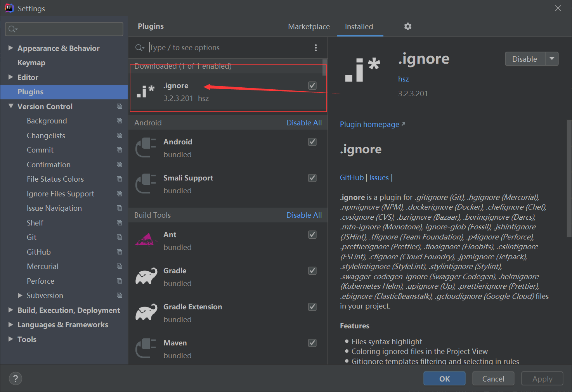Toggle the Gradle Extension checkbox
The height and width of the screenshot is (392, 572).
click(312, 307)
